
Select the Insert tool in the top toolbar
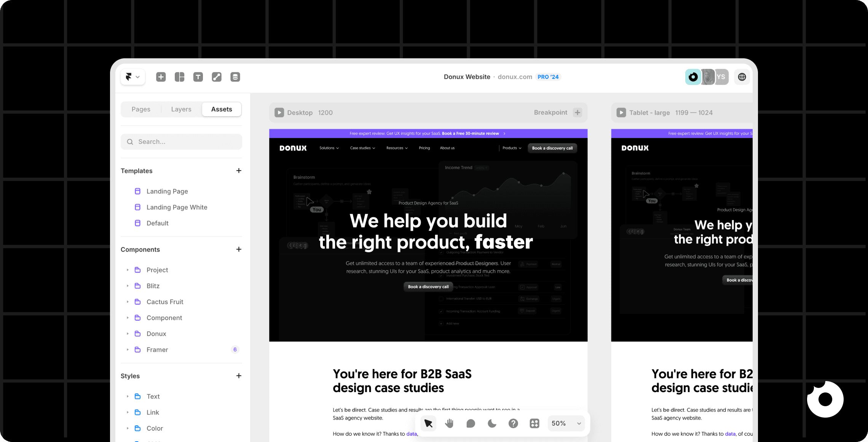pos(161,77)
